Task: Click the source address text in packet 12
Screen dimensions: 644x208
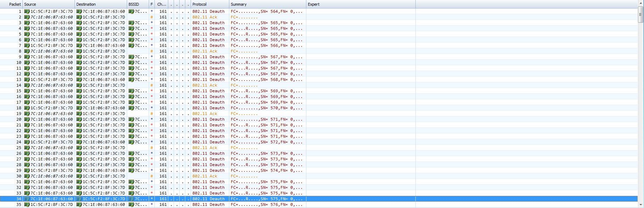Action: coord(51,74)
